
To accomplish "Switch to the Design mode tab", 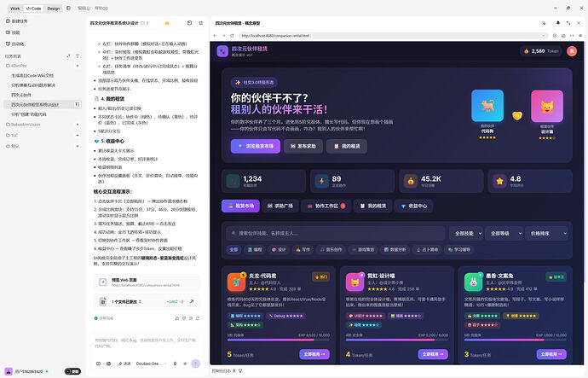I will point(53,9).
